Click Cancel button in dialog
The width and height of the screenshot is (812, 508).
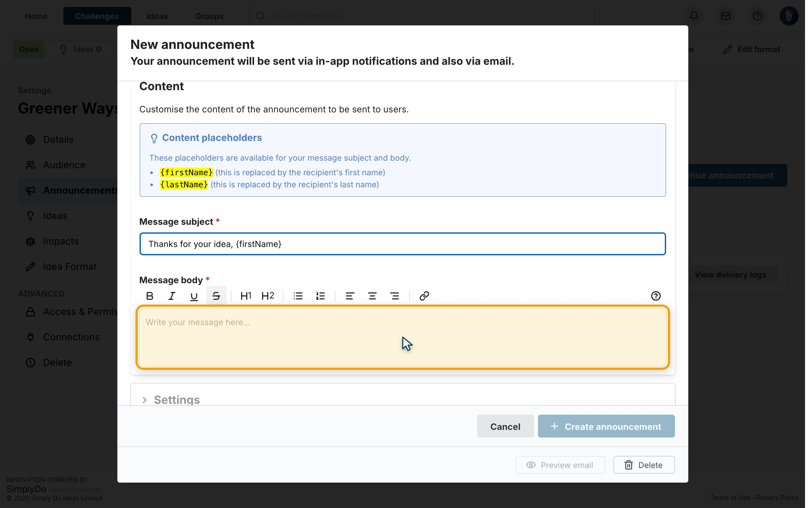click(505, 426)
